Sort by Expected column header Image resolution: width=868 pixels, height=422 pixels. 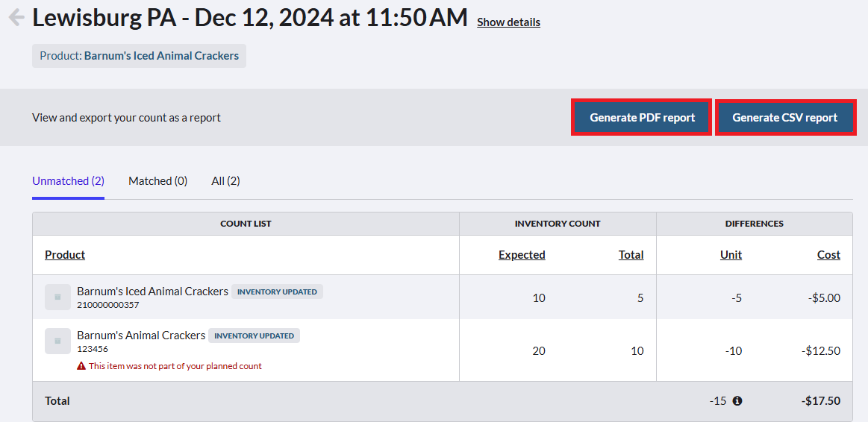pos(522,254)
